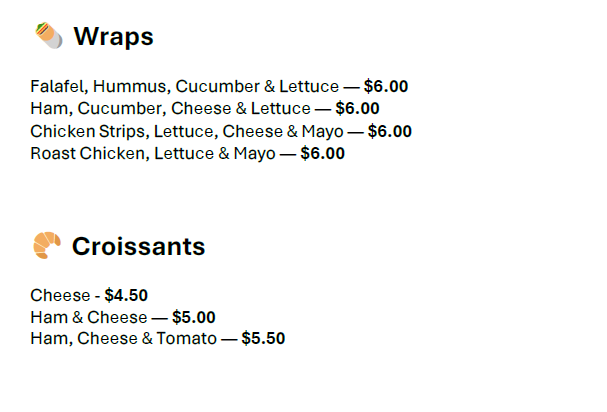Click the Chicken Strips wrap's $6.00 price

coord(389,131)
